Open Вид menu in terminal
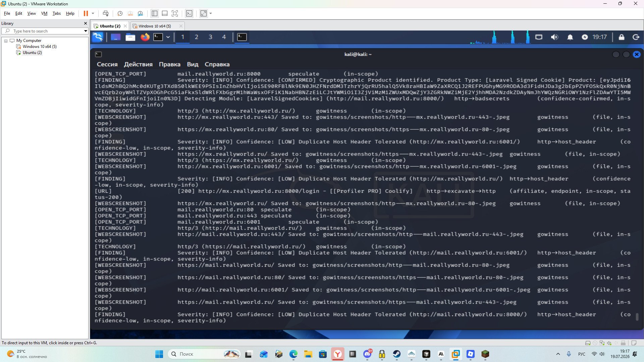Image resolution: width=644 pixels, height=362 pixels. click(x=193, y=64)
